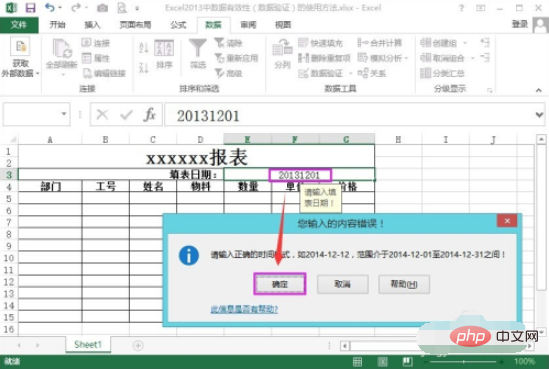Open Outline (分级显示) dialog launcher
Viewport: 549px width, 369px height.
coord(490,91)
